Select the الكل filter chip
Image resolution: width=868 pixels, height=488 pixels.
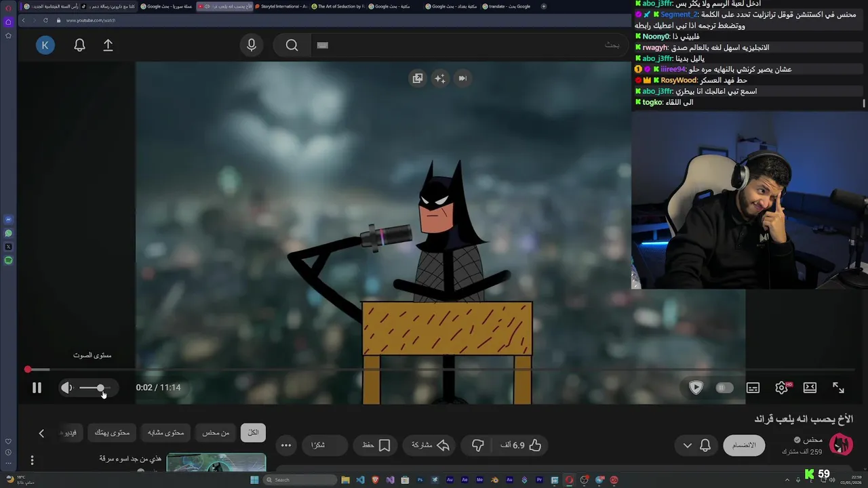coord(253,432)
